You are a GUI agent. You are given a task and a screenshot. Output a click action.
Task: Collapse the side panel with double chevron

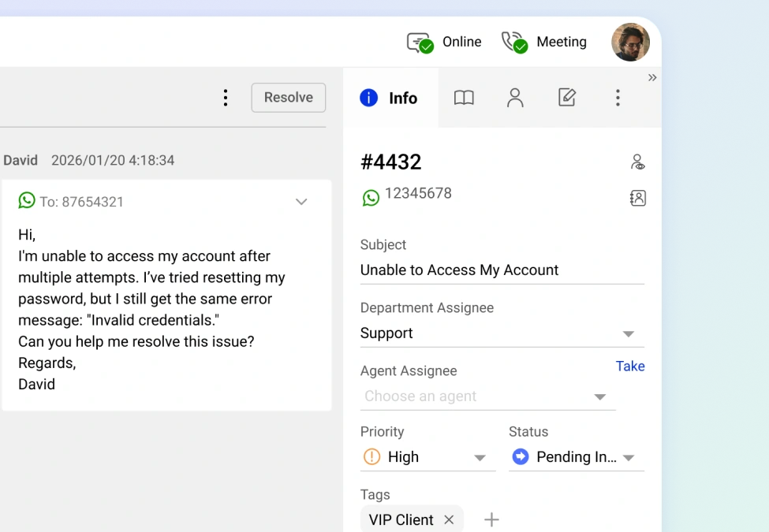coord(652,77)
